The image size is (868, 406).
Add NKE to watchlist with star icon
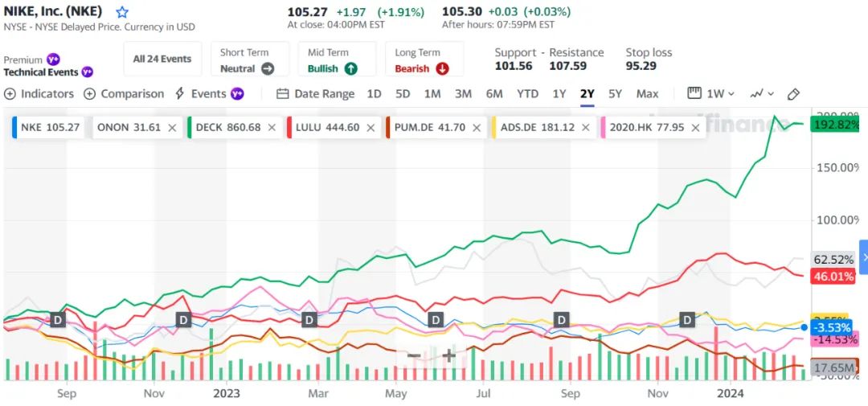coord(122,12)
